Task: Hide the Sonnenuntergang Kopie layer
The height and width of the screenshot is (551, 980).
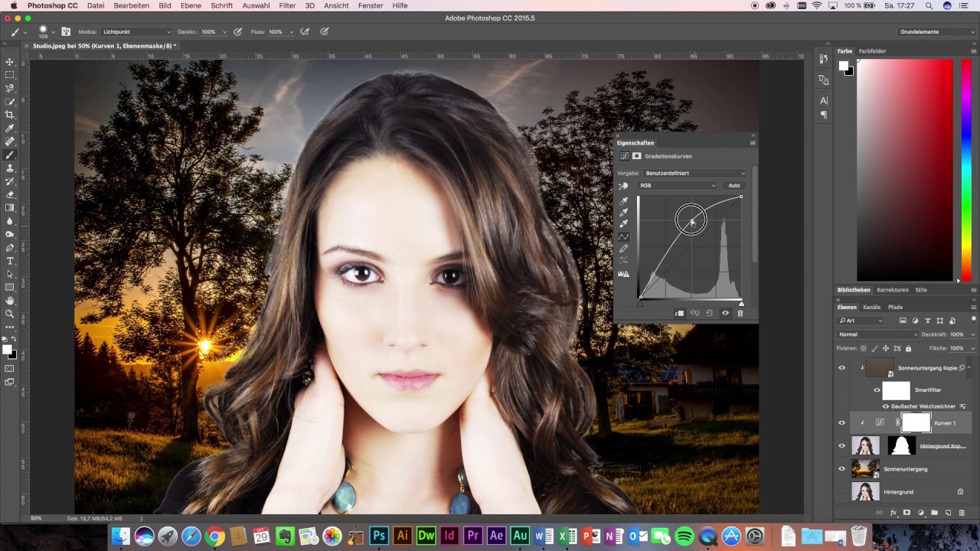Action: click(842, 368)
